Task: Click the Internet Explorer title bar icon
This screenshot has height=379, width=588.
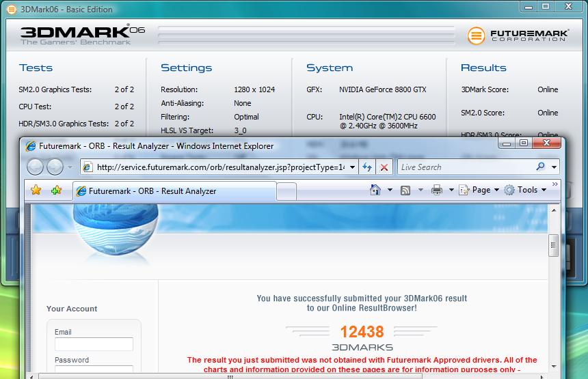Action: pyautogui.click(x=31, y=146)
